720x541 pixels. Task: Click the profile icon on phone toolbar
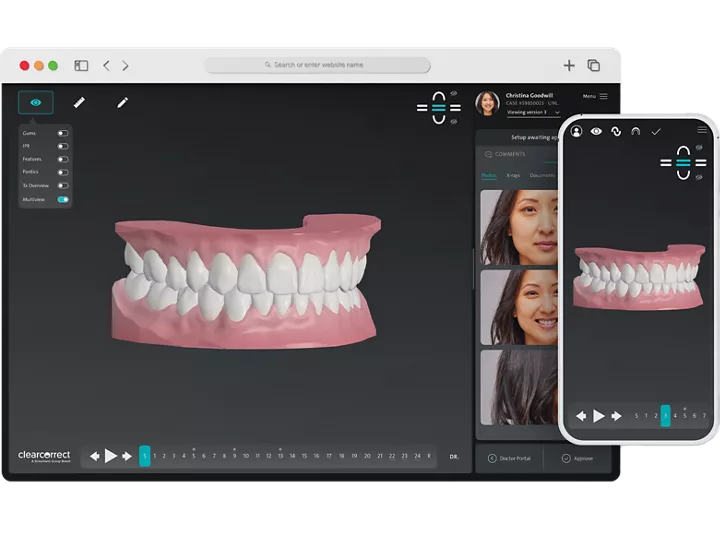577,131
